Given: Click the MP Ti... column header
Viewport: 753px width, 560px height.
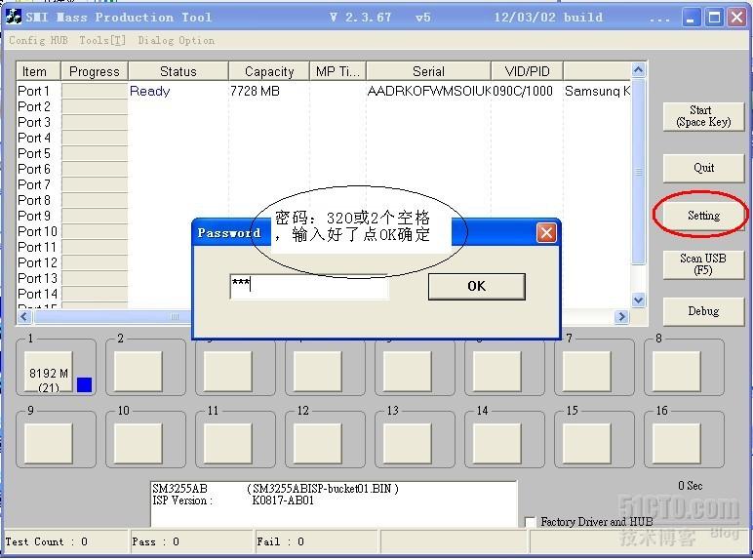Looking at the screenshot, I should 337,71.
